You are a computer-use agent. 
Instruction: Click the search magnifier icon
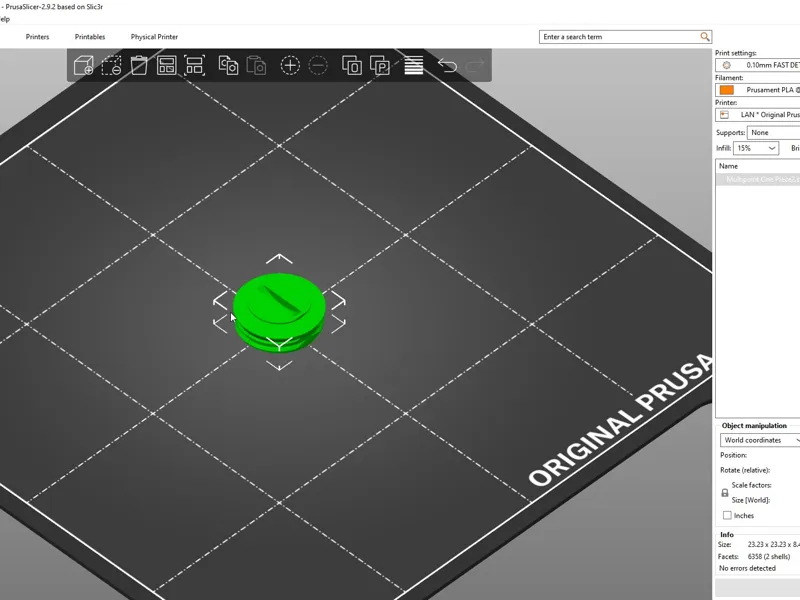tap(705, 37)
